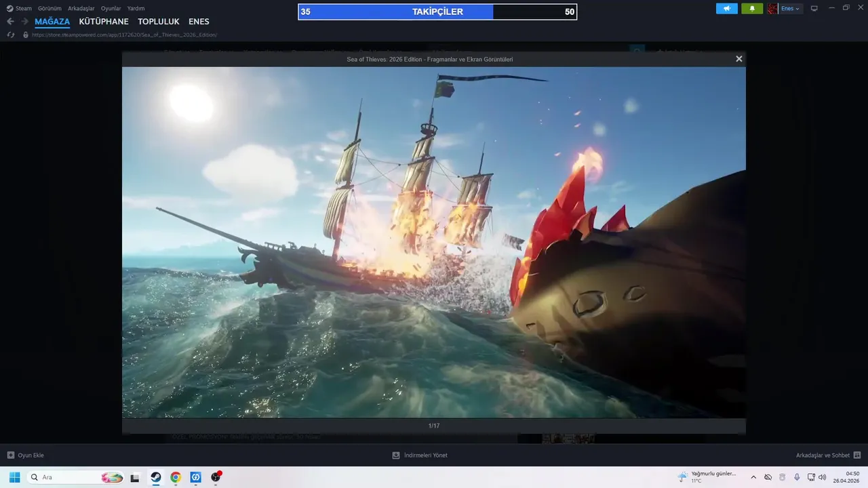Switch to the KÜTÜPHANE tab
Viewport: 868px width, 488px height.
[104, 22]
